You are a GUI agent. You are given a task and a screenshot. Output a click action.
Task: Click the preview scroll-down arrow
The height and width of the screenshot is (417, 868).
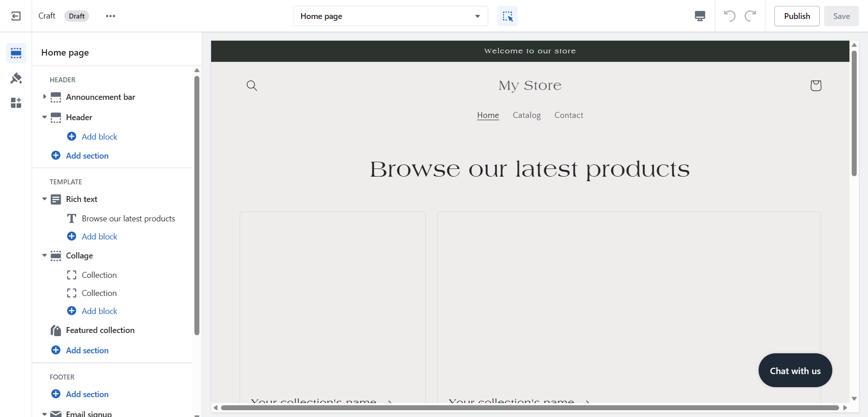[x=854, y=398]
